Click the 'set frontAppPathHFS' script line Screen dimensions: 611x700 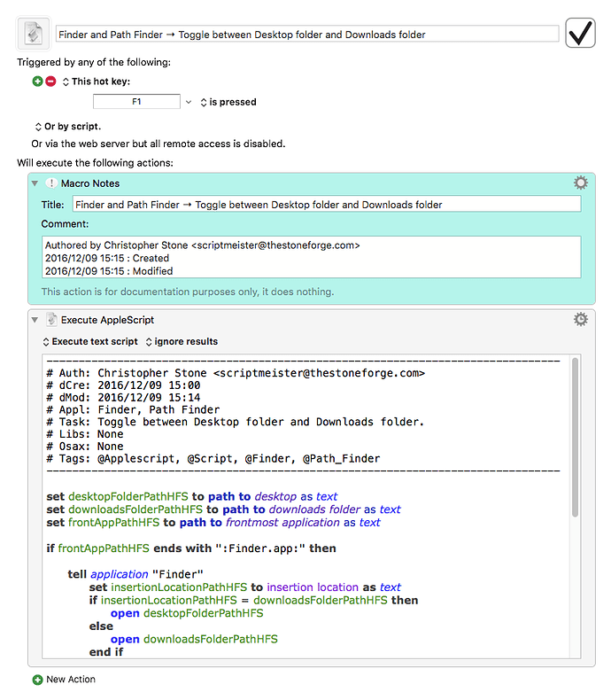[213, 522]
